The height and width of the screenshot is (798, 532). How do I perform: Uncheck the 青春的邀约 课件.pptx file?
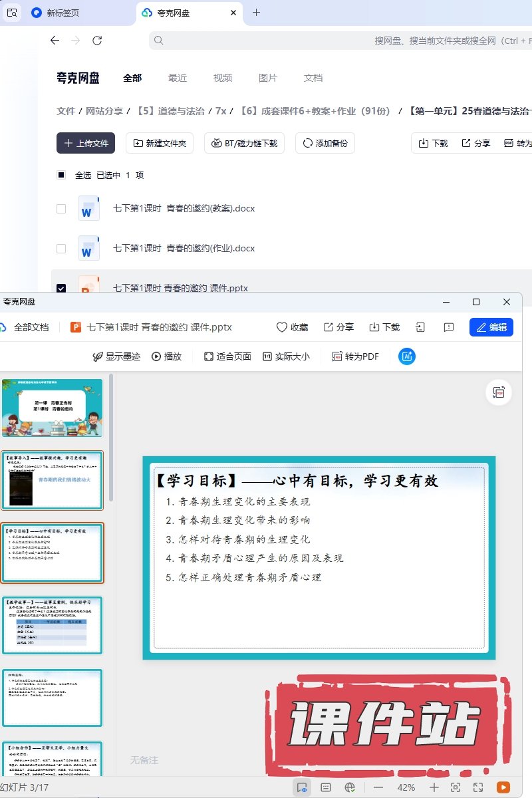click(61, 289)
